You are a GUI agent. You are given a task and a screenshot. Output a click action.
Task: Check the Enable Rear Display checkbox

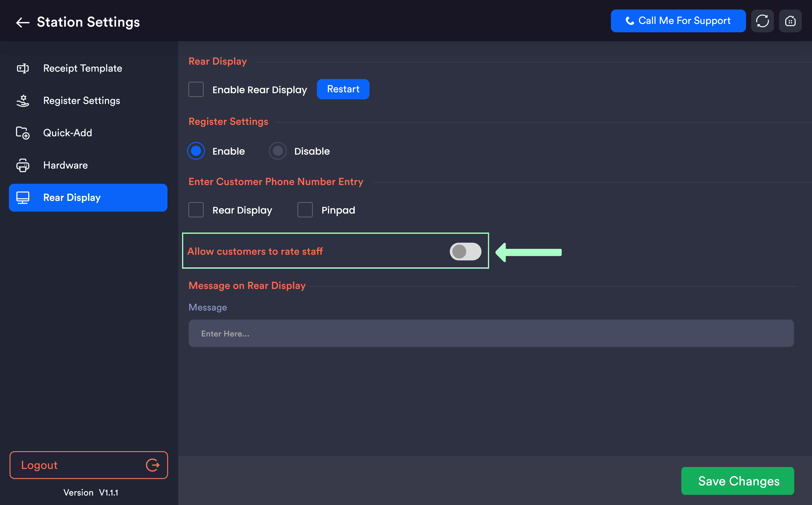tap(196, 90)
